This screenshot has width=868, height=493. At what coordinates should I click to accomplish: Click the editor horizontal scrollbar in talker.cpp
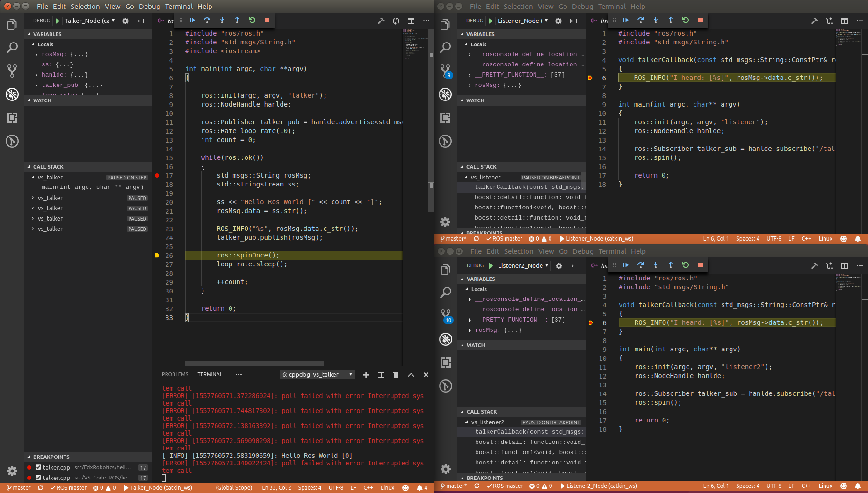coord(254,363)
